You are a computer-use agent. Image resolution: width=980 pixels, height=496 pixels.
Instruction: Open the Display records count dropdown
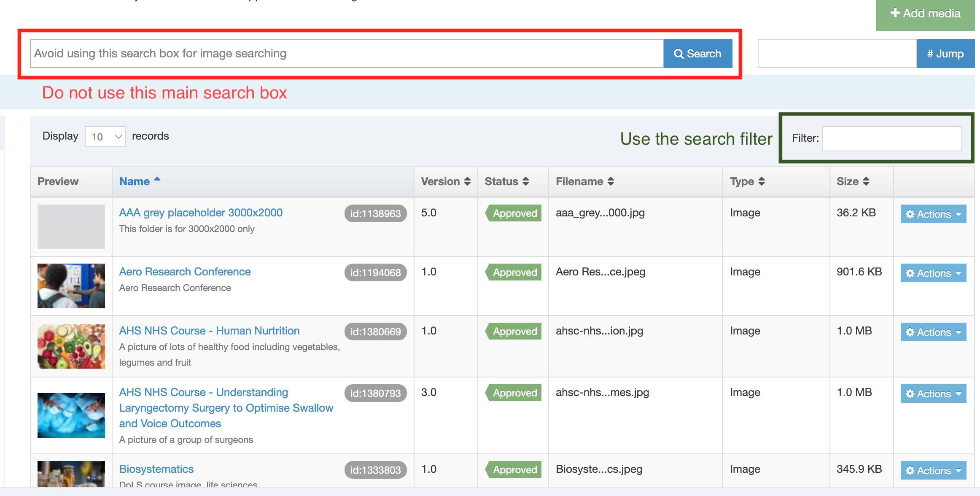105,137
